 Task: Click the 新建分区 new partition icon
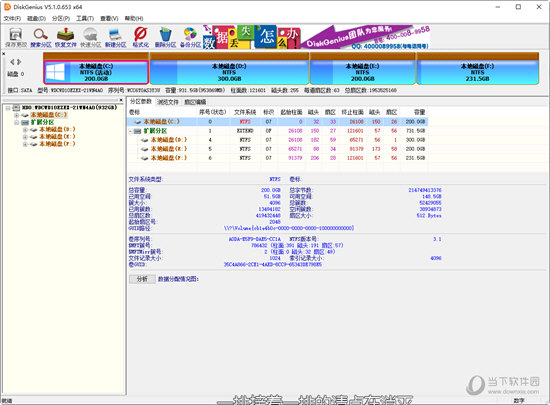click(115, 37)
